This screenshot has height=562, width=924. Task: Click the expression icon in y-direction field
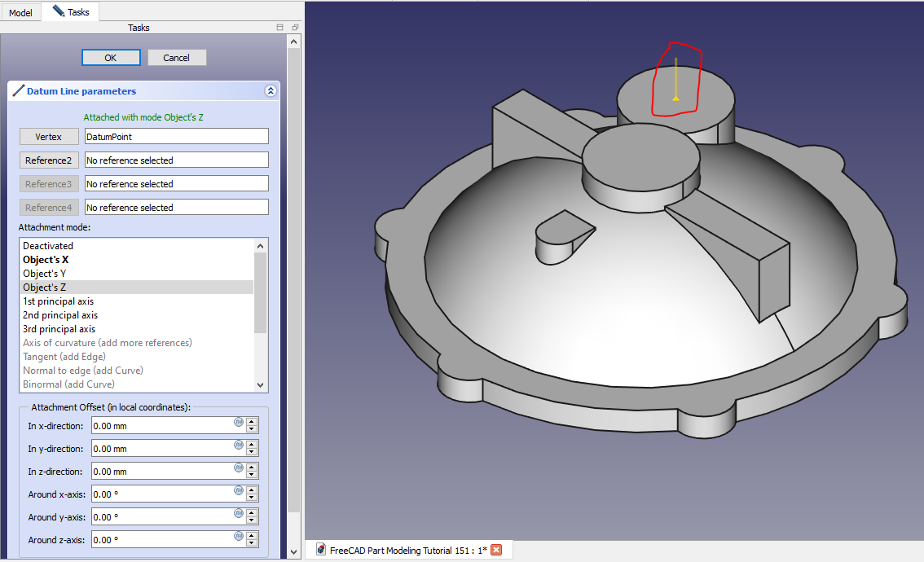[x=239, y=445]
